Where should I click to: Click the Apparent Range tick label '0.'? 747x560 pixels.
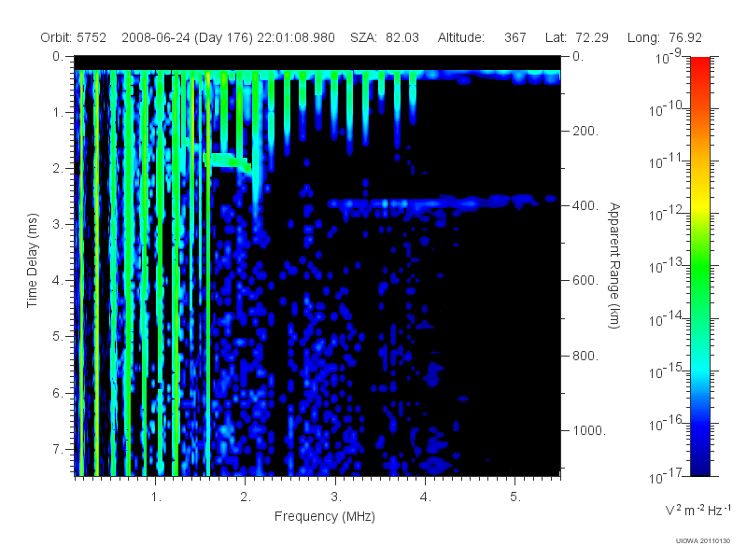(578, 56)
